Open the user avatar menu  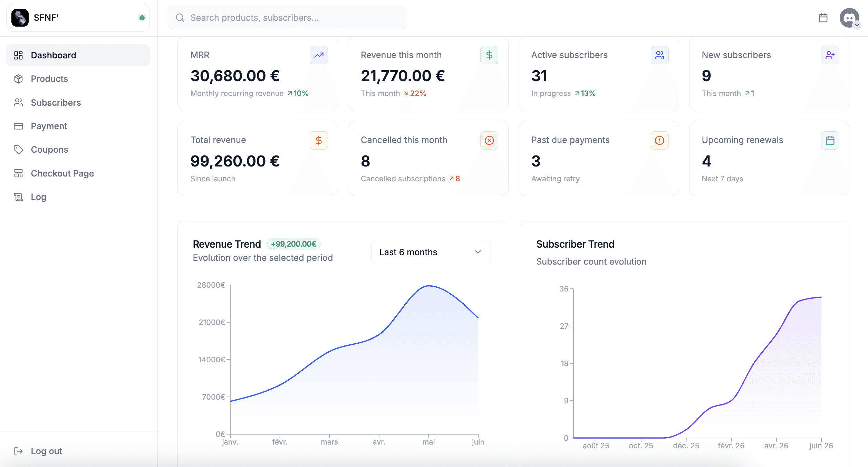tap(849, 18)
